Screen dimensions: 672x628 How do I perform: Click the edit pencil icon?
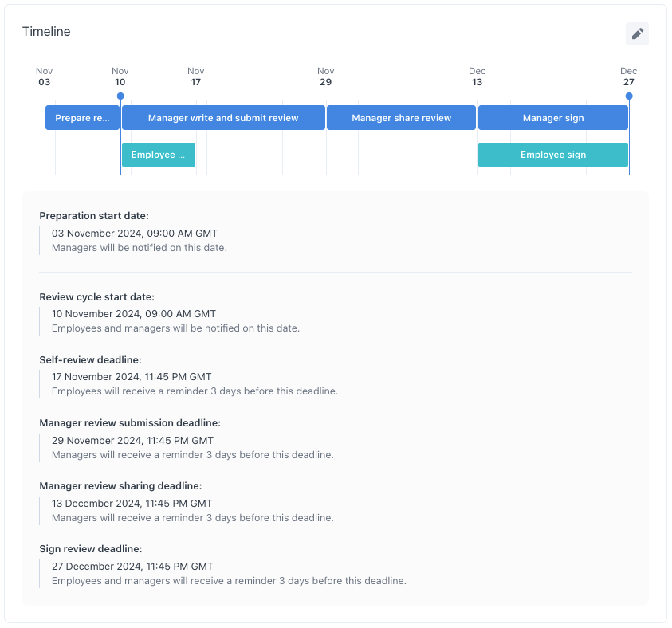636,33
